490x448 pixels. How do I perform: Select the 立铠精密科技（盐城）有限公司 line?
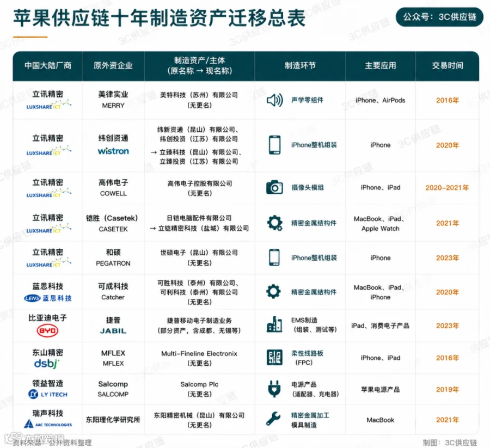[199, 229]
